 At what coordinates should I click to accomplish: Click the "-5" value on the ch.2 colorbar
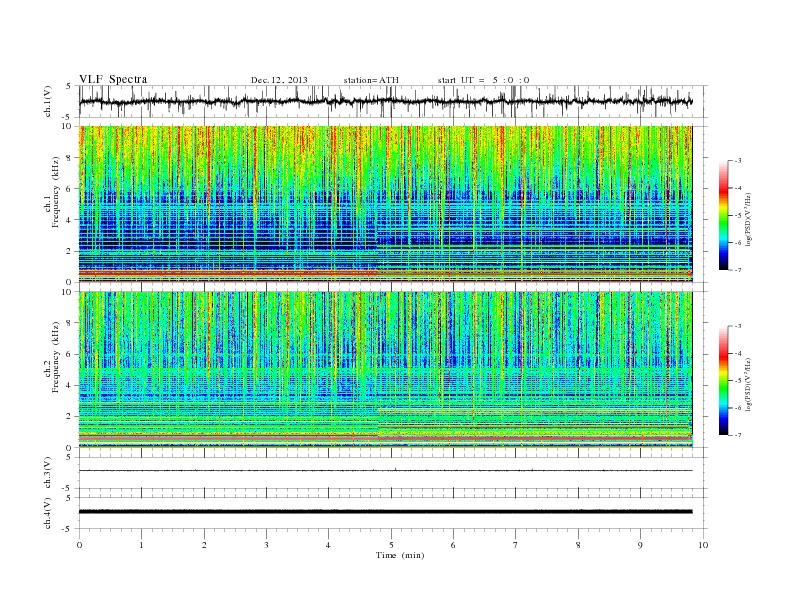(x=738, y=381)
